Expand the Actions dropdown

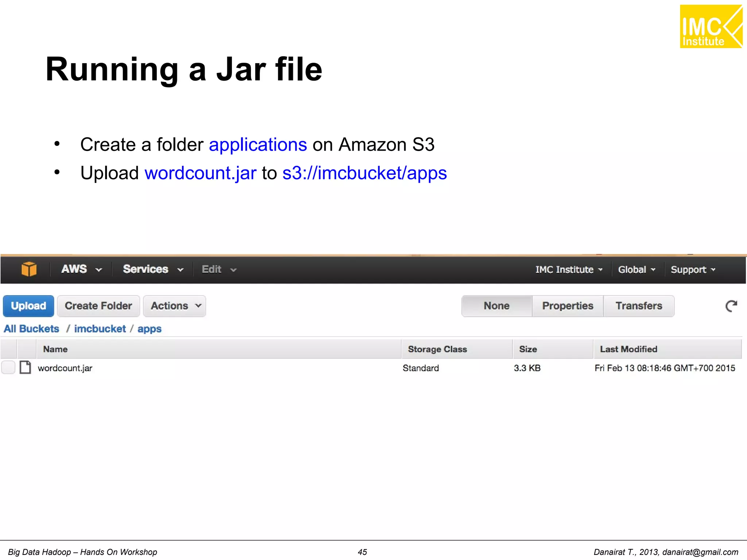click(175, 306)
